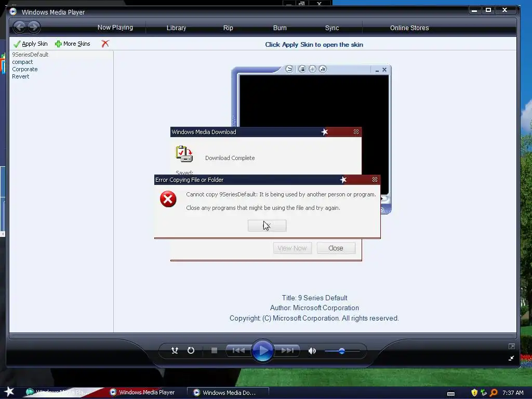Switch to skin mode arrow icon
This screenshot has height=399, width=532.
point(511,358)
